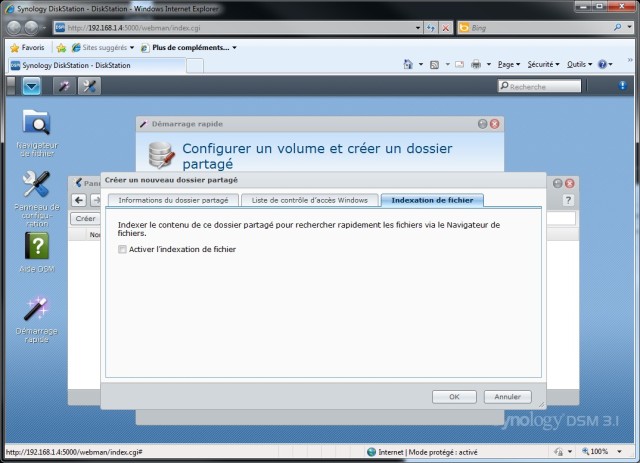Click the address bar URL field
Viewport: 640px width, 463px height.
coord(239,28)
